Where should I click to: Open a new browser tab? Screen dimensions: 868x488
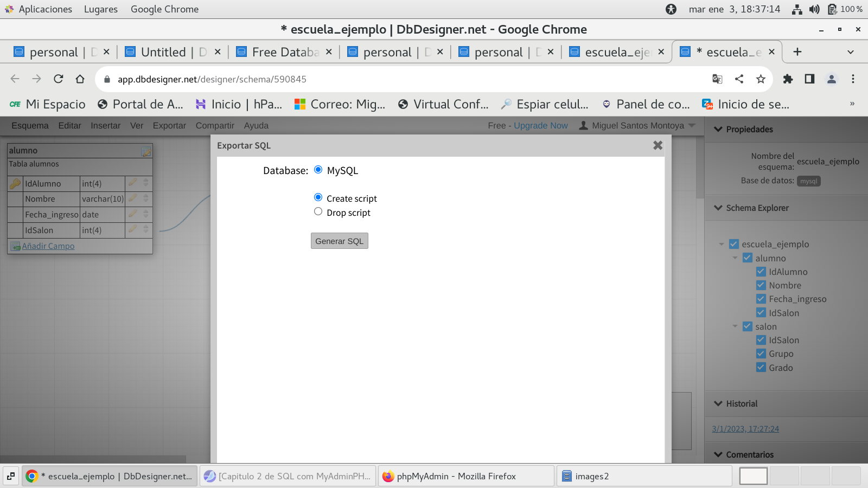[797, 52]
